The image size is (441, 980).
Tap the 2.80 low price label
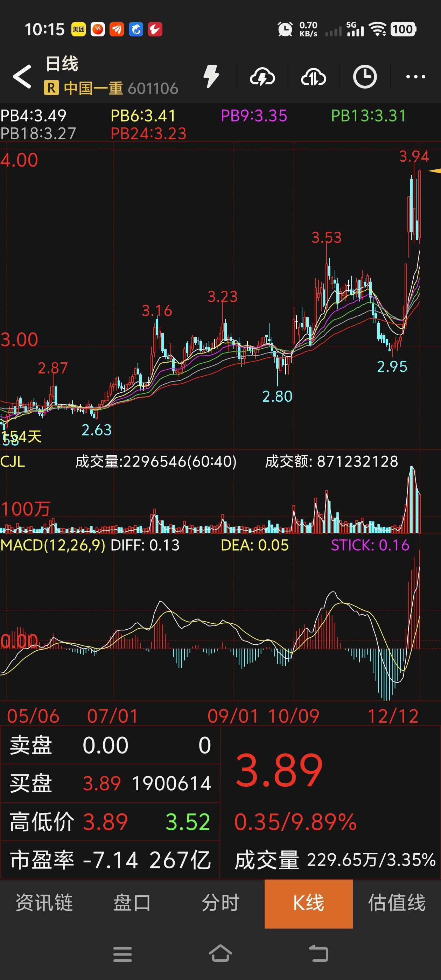pyautogui.click(x=277, y=397)
